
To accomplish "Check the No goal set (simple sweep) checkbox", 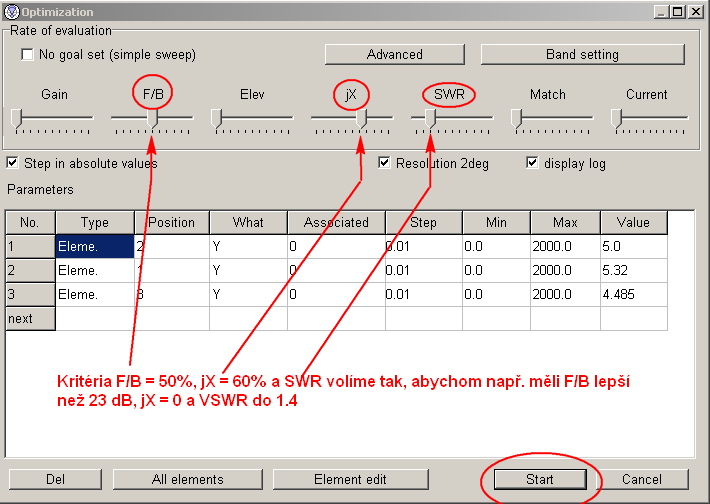I will (27, 55).
